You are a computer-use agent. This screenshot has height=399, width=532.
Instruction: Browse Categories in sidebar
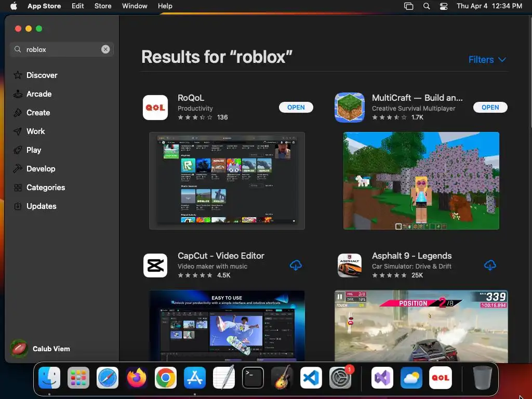pos(62,187)
